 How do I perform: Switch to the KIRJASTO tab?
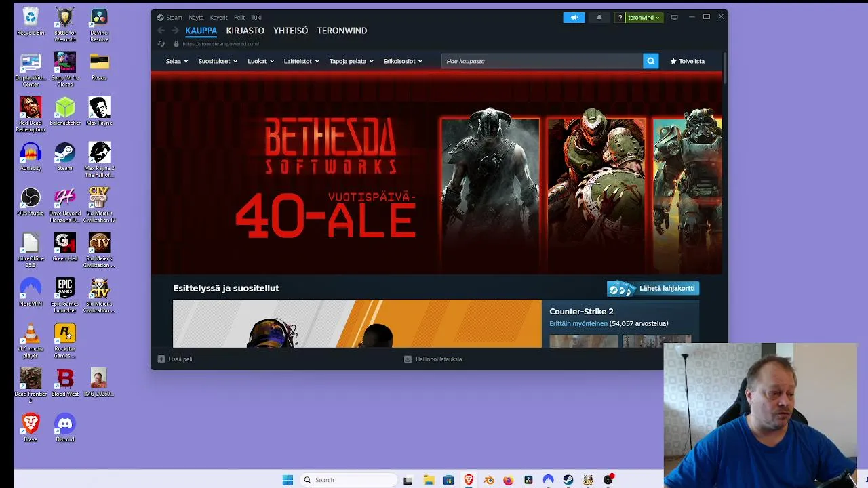(x=245, y=30)
